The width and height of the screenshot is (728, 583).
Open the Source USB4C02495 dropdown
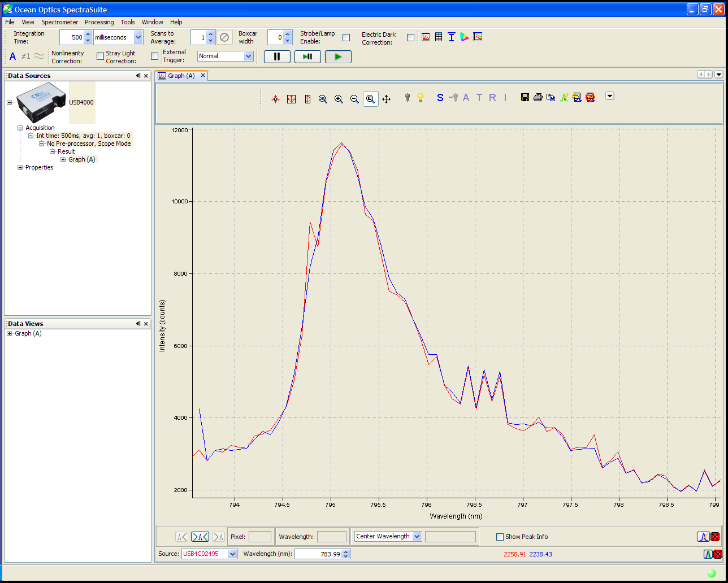[x=232, y=554]
